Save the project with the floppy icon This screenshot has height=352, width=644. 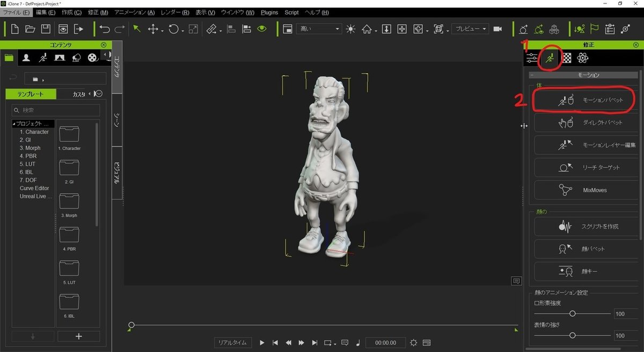(46, 29)
